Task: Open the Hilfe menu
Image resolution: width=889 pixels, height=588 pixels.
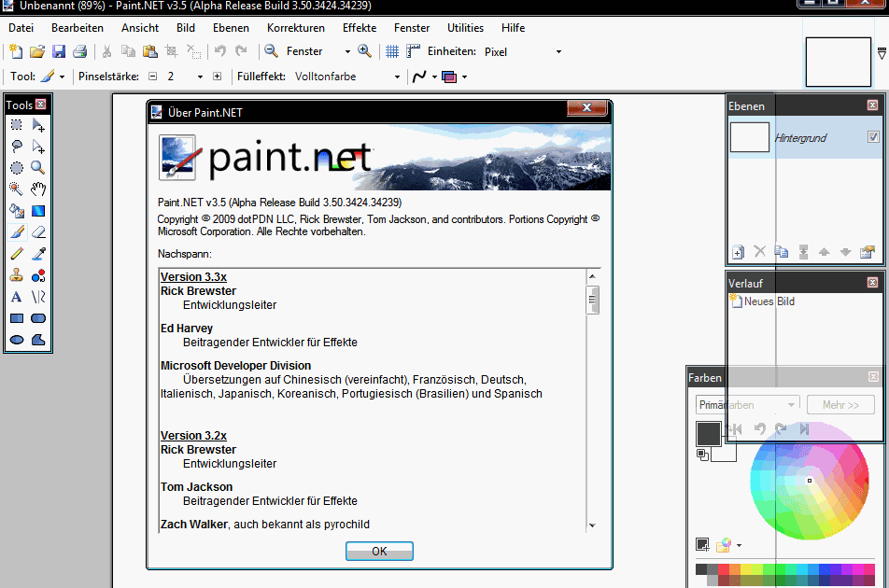Action: coord(513,28)
